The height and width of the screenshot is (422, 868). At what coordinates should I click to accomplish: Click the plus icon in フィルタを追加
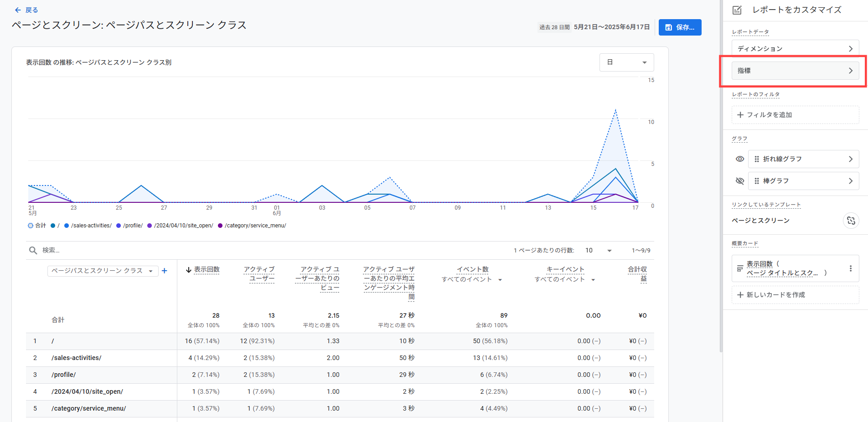(x=740, y=115)
